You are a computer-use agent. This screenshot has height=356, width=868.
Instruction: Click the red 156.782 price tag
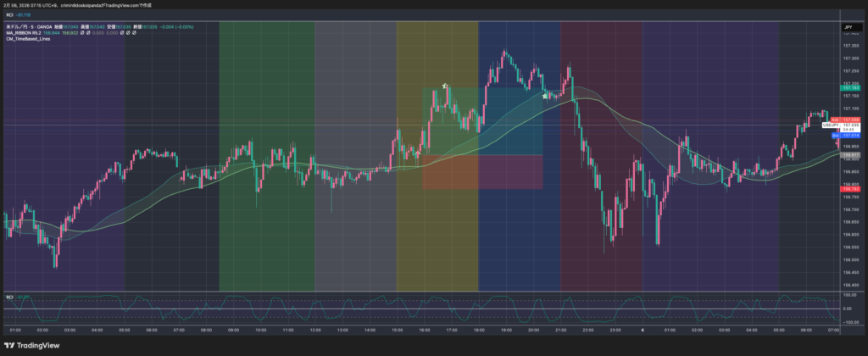(851, 189)
